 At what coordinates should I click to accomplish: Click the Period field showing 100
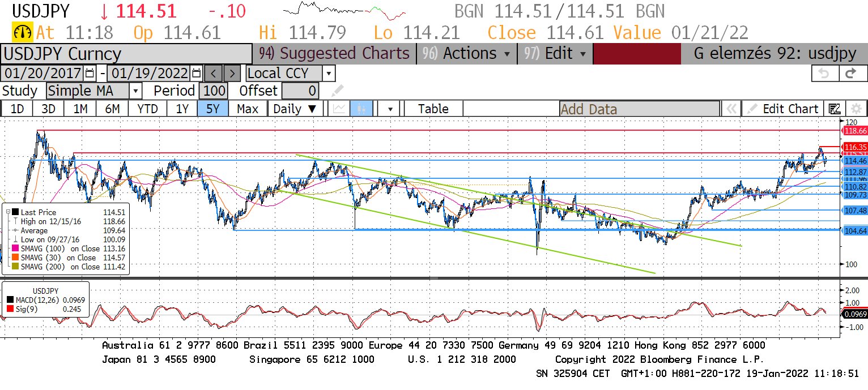coord(214,91)
